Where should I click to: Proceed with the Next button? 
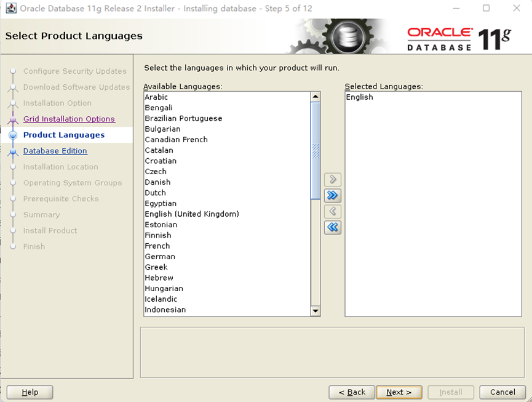coord(399,392)
